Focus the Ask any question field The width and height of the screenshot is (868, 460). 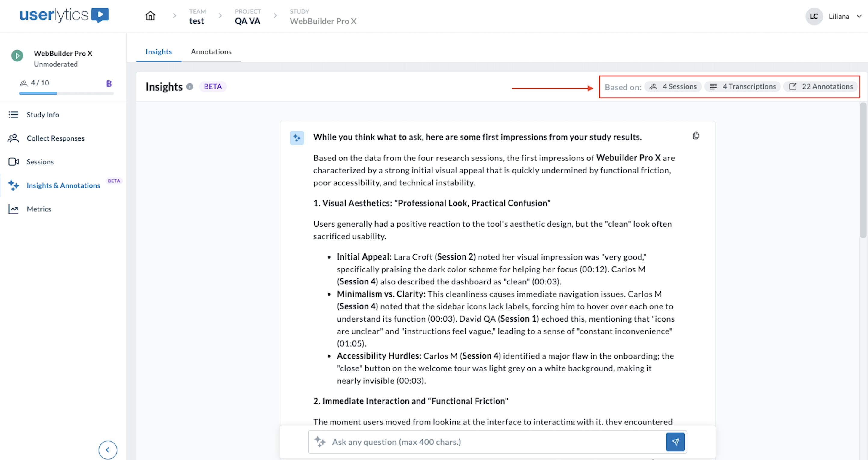[487, 442]
